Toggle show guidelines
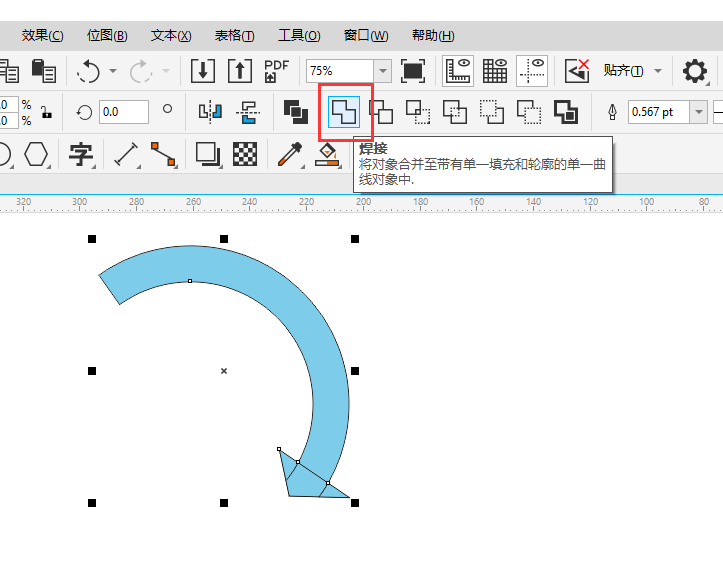Screen dimensions: 723x568 pos(531,71)
